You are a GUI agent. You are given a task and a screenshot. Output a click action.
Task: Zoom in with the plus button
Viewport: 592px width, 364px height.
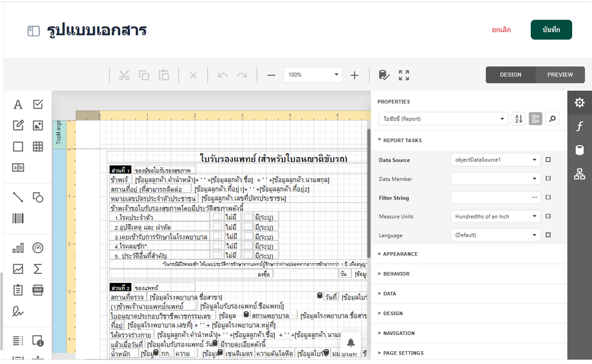(355, 75)
